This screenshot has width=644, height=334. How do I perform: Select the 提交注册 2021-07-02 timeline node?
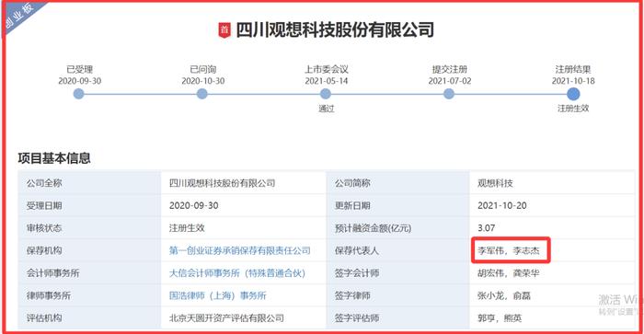pyautogui.click(x=449, y=94)
